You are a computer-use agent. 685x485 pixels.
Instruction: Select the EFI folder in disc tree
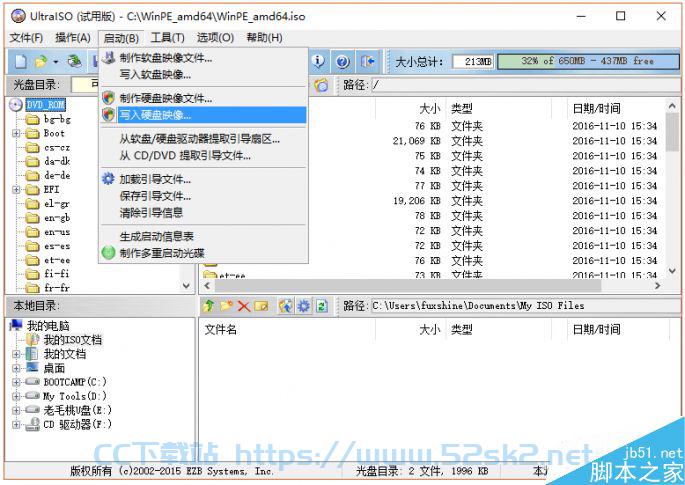tap(52, 189)
